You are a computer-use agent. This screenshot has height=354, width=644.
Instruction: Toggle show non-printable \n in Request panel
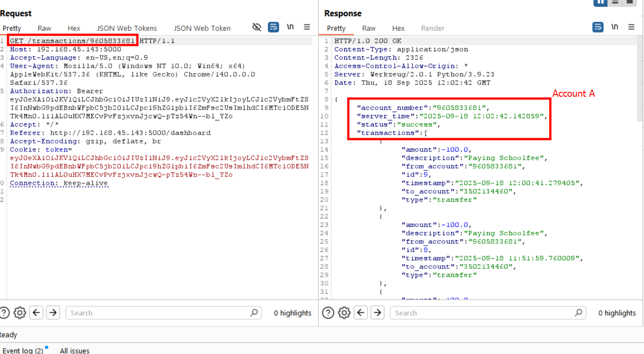click(x=290, y=27)
